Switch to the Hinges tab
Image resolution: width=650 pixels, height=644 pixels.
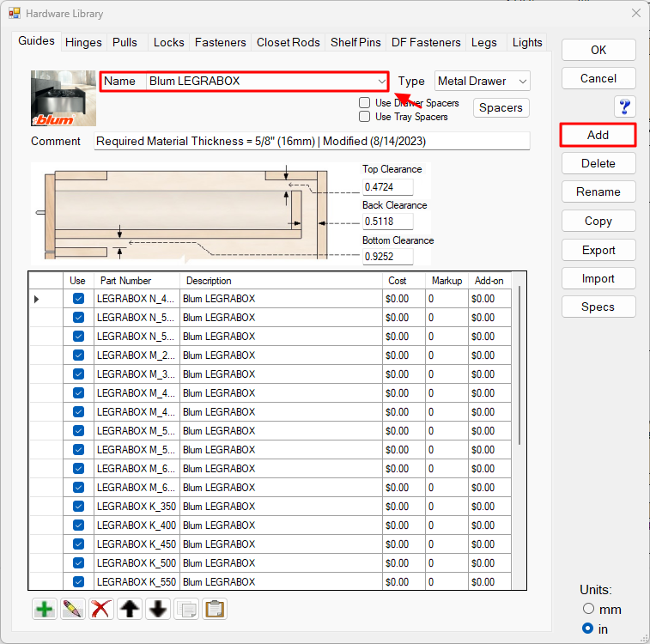(83, 42)
